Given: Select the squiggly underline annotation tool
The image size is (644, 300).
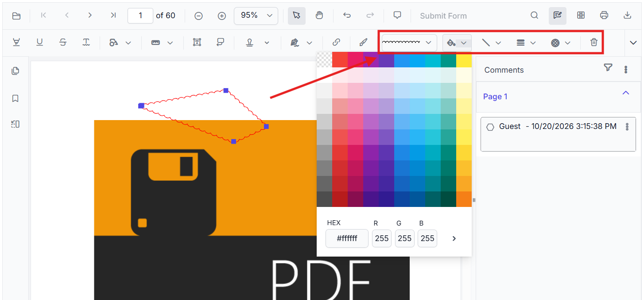Looking at the screenshot, I should coord(86,43).
